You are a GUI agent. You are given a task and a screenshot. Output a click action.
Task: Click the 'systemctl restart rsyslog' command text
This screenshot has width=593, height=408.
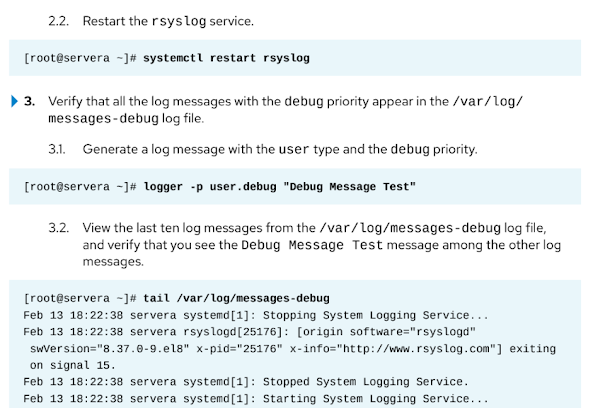pos(226,58)
